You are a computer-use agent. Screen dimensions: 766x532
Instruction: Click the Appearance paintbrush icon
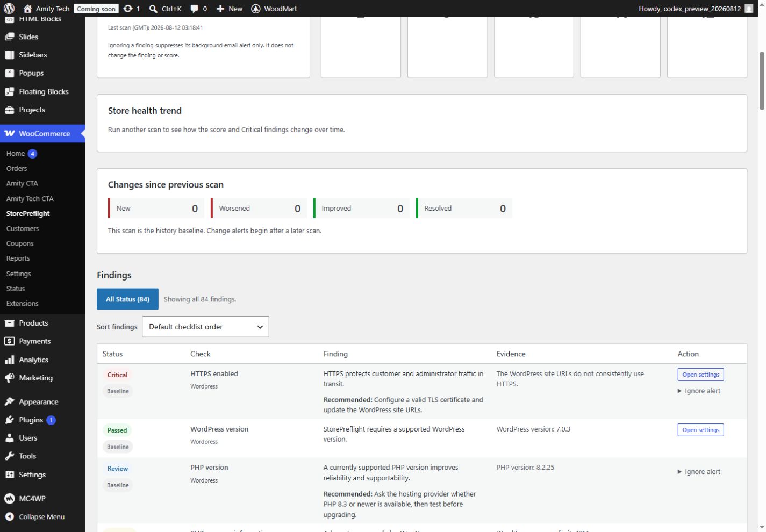pos(10,401)
